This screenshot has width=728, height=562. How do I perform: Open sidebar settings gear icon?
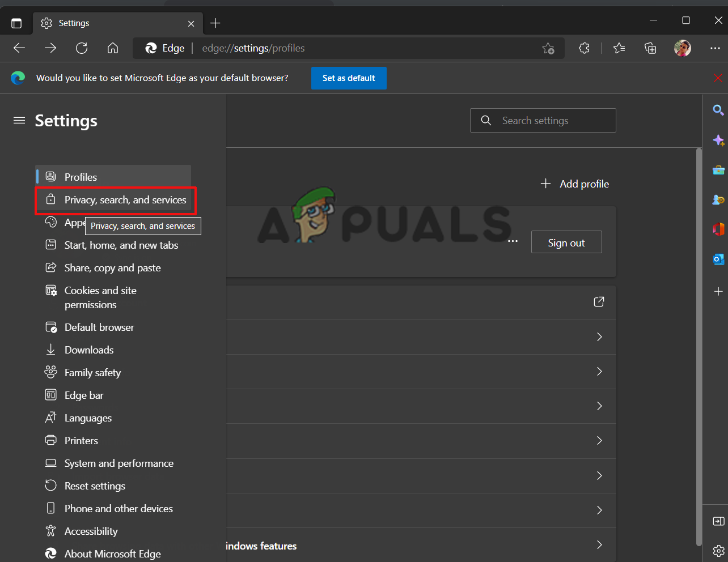click(718, 550)
